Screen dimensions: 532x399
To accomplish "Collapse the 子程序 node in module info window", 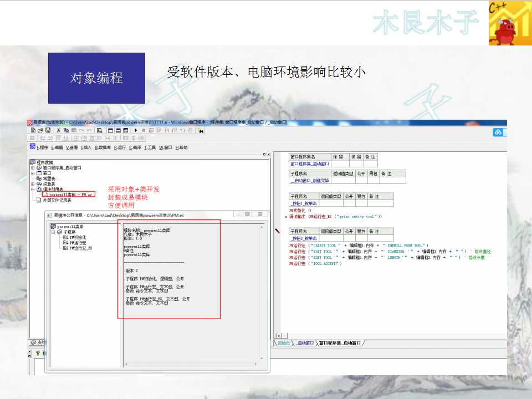I will 53,232.
